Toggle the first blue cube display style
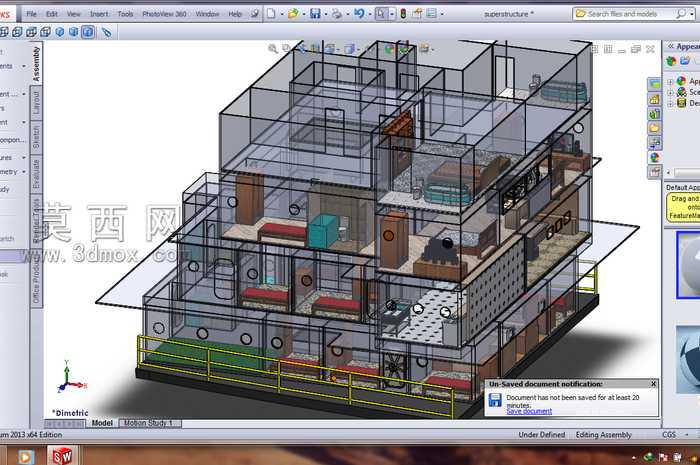 (60, 32)
